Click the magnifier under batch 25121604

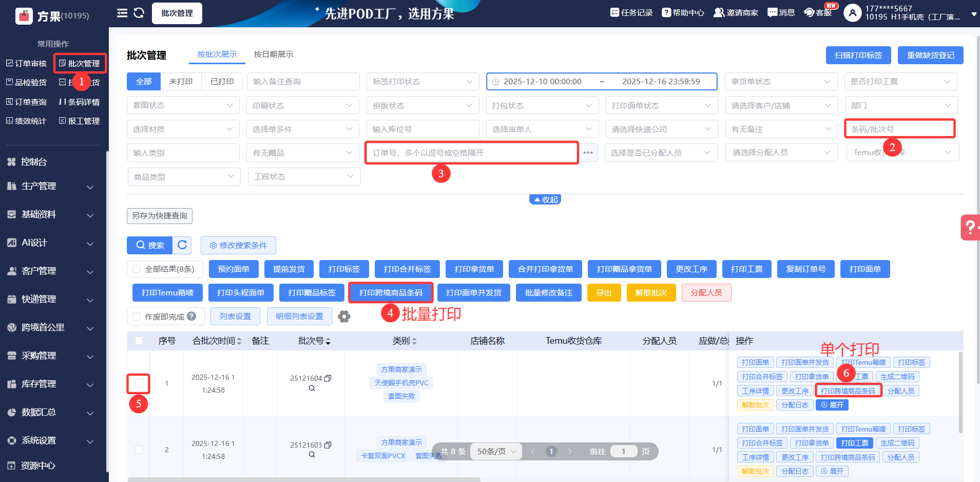(x=312, y=388)
